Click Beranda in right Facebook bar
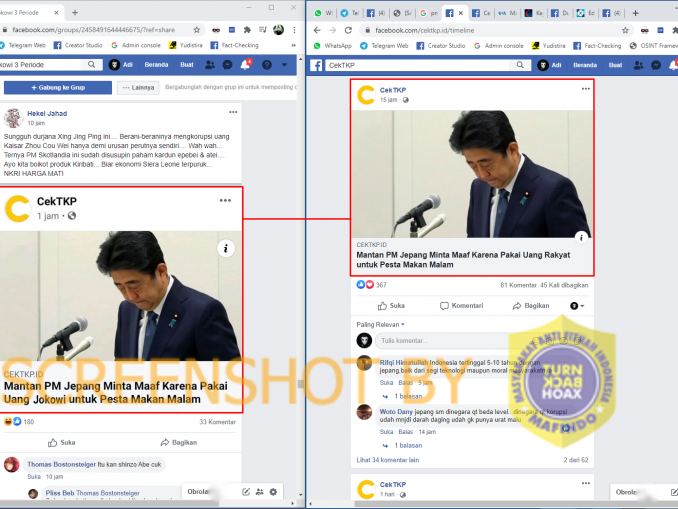 coord(585,65)
